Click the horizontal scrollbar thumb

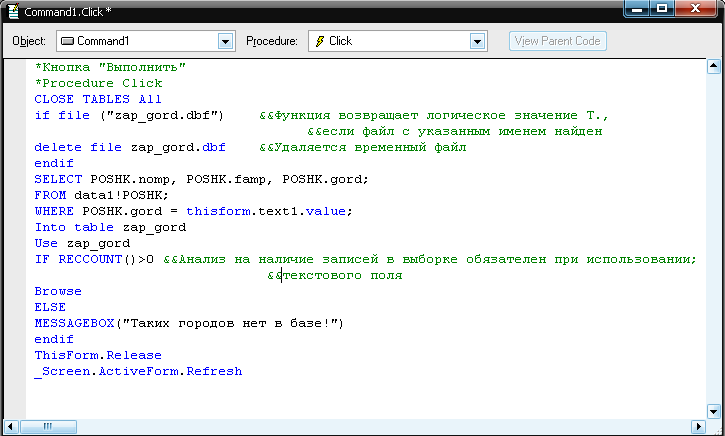point(48,426)
